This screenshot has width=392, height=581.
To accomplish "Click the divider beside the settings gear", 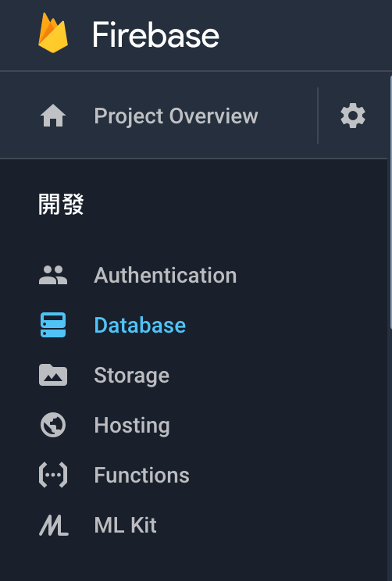I will pos(318,116).
